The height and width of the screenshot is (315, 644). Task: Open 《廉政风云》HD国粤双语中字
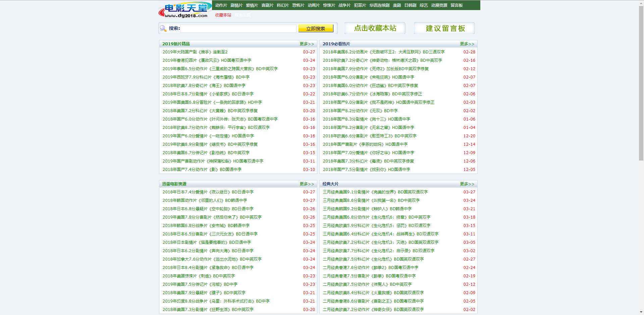coord(207,60)
